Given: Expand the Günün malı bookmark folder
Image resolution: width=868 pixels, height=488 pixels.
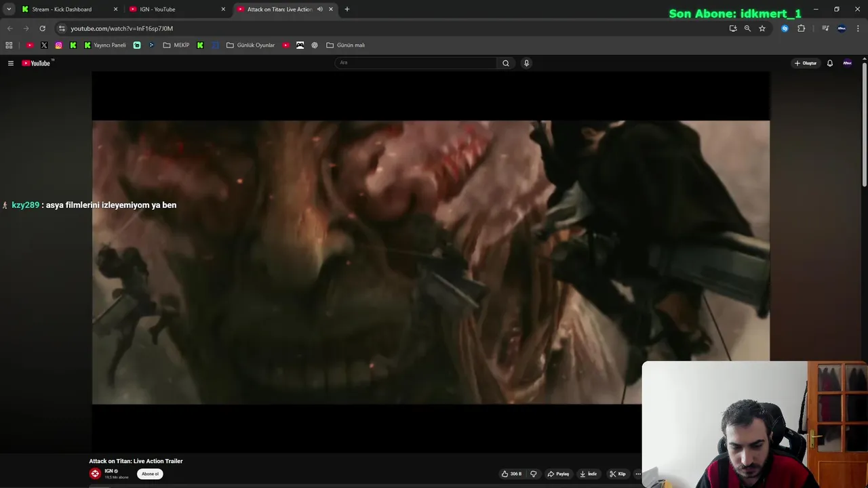Looking at the screenshot, I should (x=346, y=45).
